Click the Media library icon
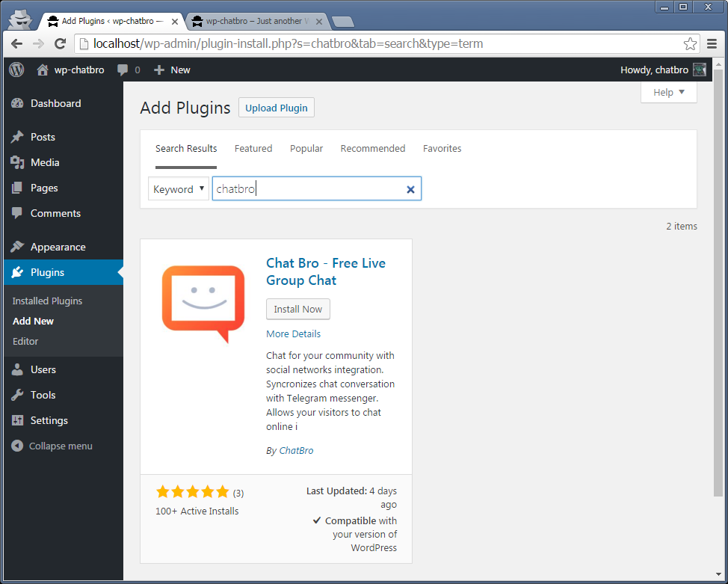Viewport: 728px width, 584px height. (17, 162)
